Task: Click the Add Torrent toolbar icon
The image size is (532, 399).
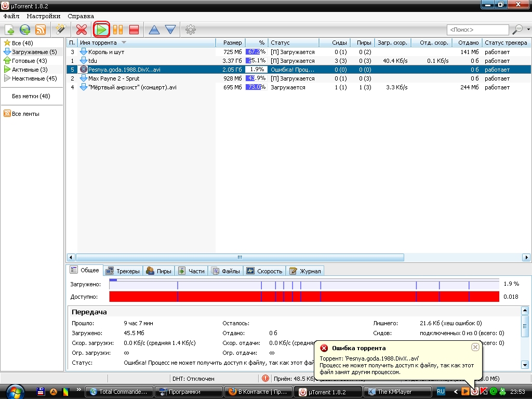Action: [x=9, y=30]
